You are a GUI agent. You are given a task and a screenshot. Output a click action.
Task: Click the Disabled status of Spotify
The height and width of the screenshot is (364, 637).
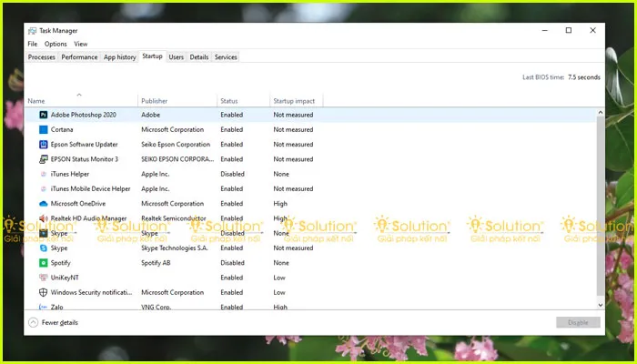click(x=232, y=263)
